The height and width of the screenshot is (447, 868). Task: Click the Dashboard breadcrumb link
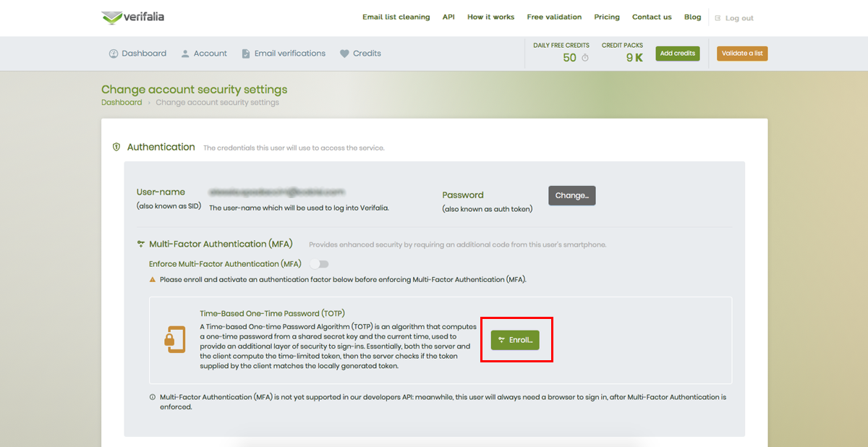tap(122, 103)
